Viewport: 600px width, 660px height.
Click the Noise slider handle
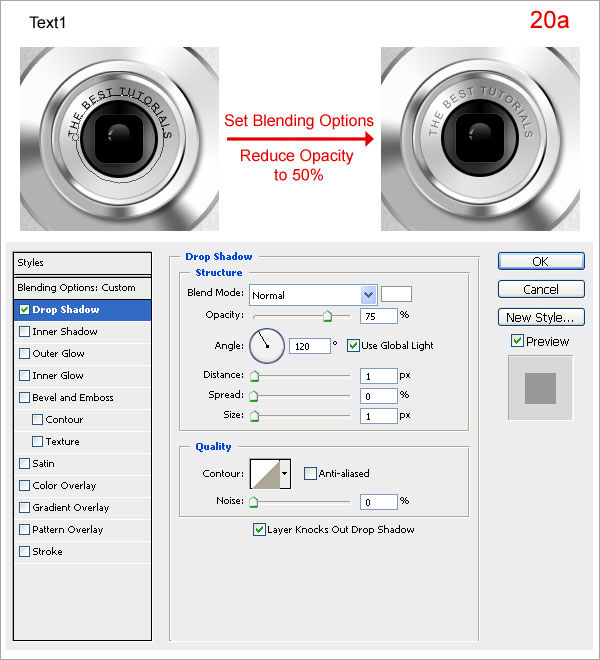[x=253, y=502]
